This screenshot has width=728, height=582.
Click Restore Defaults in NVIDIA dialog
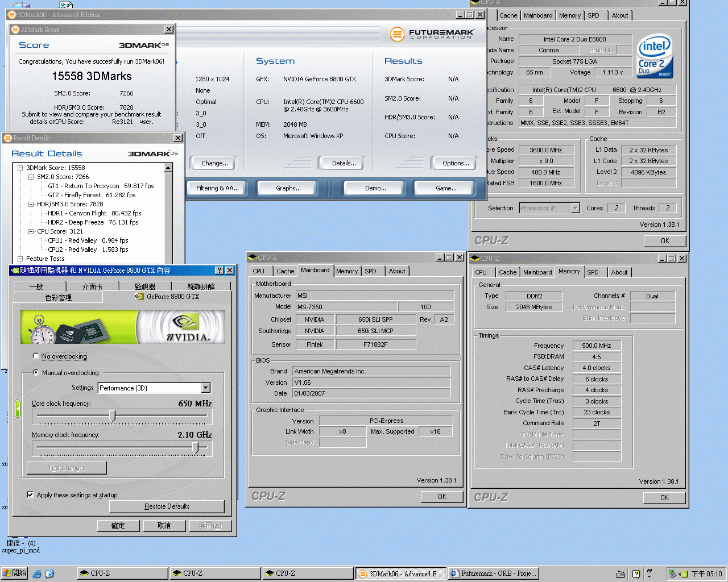click(x=167, y=506)
